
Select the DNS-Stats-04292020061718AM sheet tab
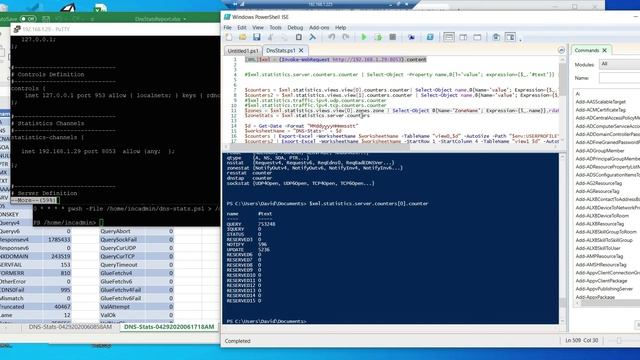[169, 327]
